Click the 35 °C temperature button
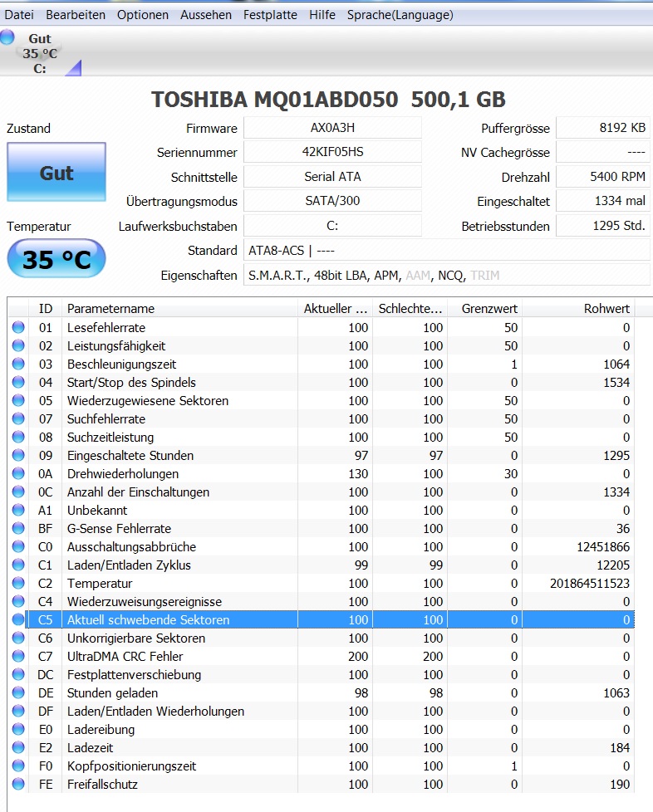The width and height of the screenshot is (653, 812). (56, 259)
